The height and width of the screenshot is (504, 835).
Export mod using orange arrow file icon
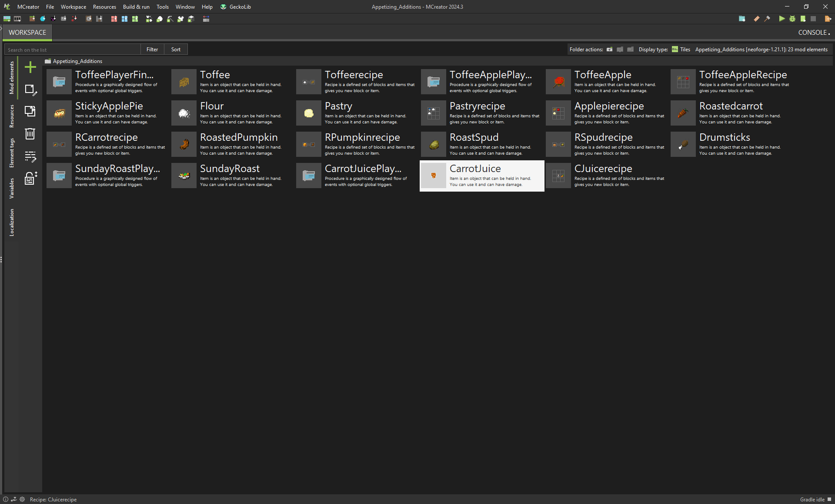pos(828,19)
